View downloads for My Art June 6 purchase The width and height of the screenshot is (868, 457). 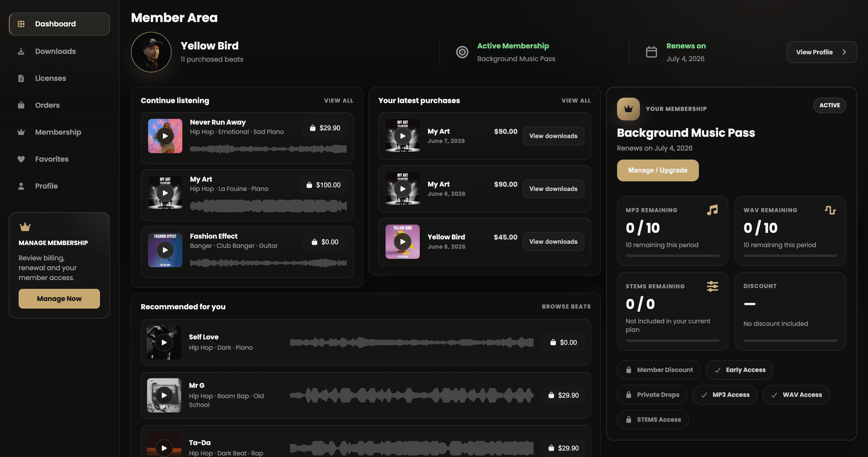(x=553, y=189)
